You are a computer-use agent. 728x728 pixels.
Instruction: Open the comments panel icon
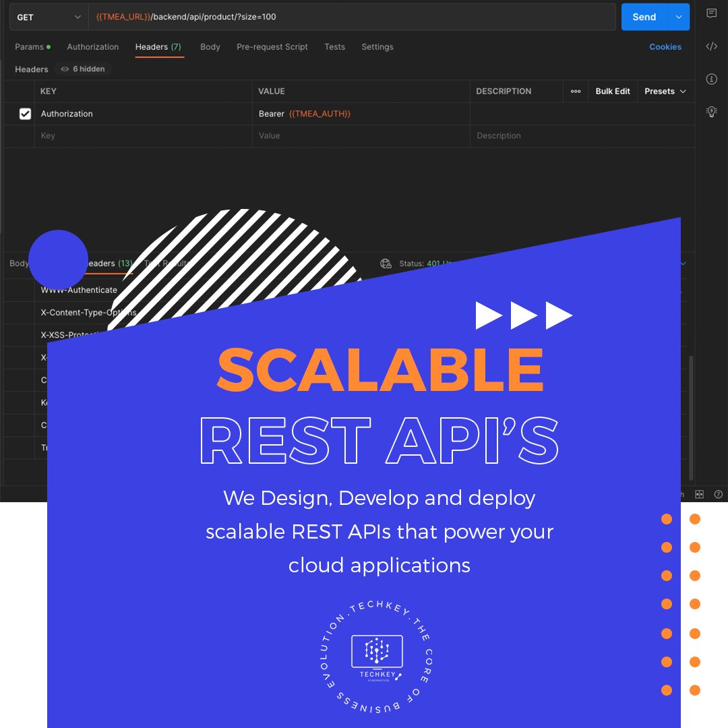click(711, 13)
